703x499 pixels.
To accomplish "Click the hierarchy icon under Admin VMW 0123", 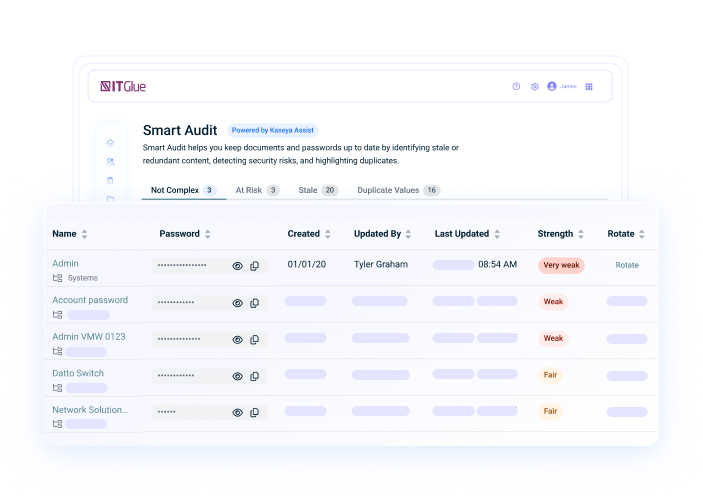I will 57,351.
